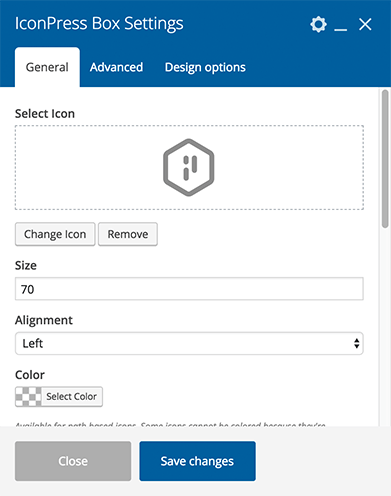The height and width of the screenshot is (496, 391).
Task: Switch to the General tab
Action: click(47, 67)
